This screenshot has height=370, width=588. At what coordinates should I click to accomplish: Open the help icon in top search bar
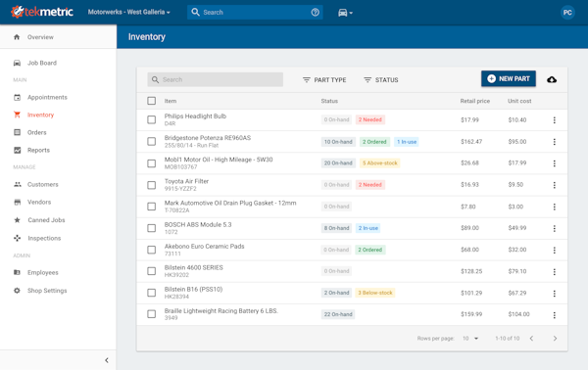coord(315,13)
